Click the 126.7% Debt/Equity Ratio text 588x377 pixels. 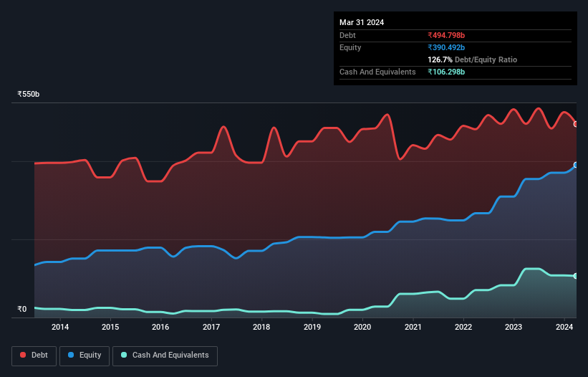[472, 59]
